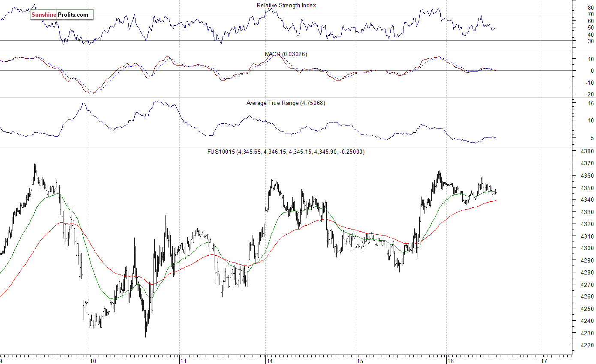Viewport: 596px width, 364px height.
Task: Click date label 16 on time axis
Action: coord(451,361)
